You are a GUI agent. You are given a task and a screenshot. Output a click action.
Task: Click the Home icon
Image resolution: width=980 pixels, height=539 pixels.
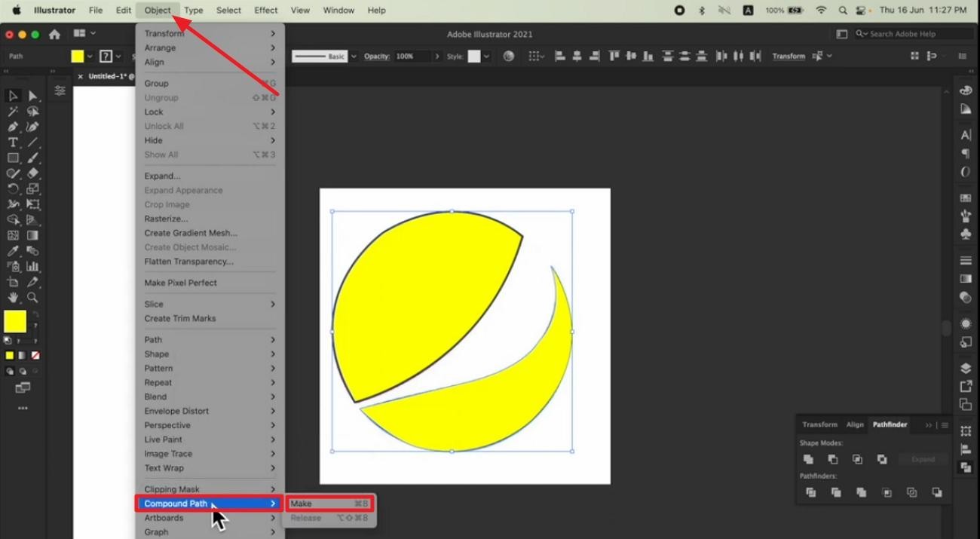(x=54, y=34)
